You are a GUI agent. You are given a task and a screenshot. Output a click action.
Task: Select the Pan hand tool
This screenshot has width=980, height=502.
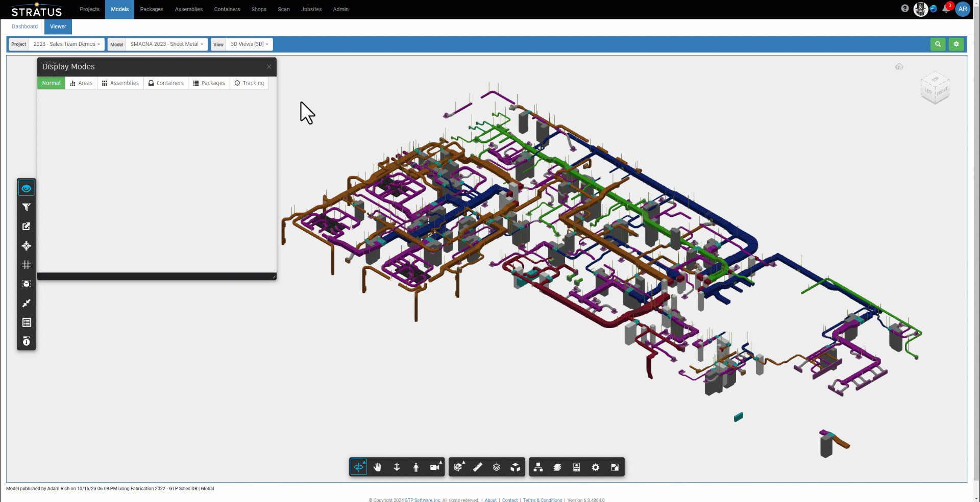point(378,467)
